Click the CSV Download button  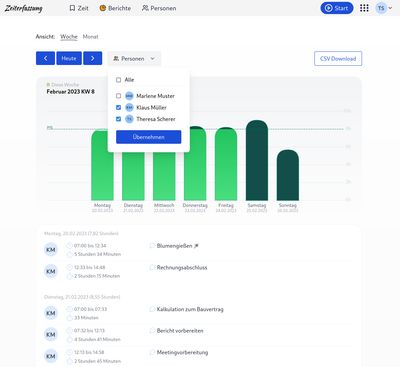(x=338, y=59)
